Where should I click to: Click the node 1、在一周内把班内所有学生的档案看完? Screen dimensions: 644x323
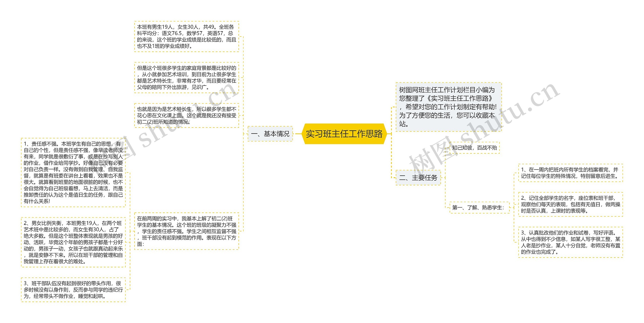tap(571, 173)
